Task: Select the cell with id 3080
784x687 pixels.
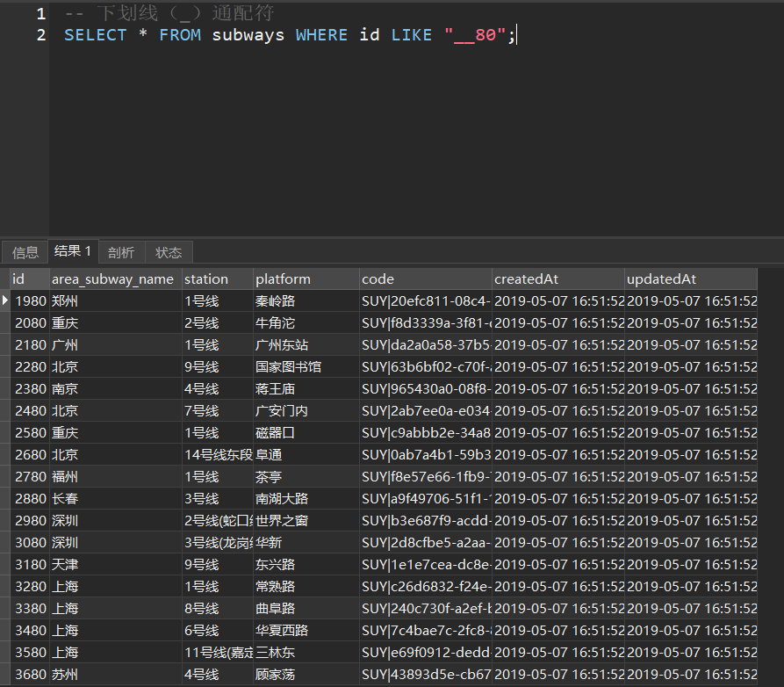Action: 30,543
